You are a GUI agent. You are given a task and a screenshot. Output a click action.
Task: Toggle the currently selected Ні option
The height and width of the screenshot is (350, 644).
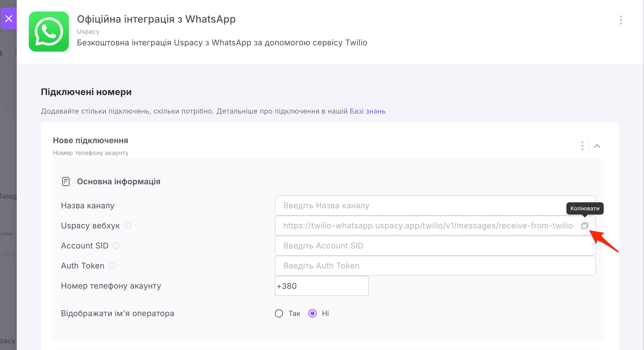pos(312,313)
